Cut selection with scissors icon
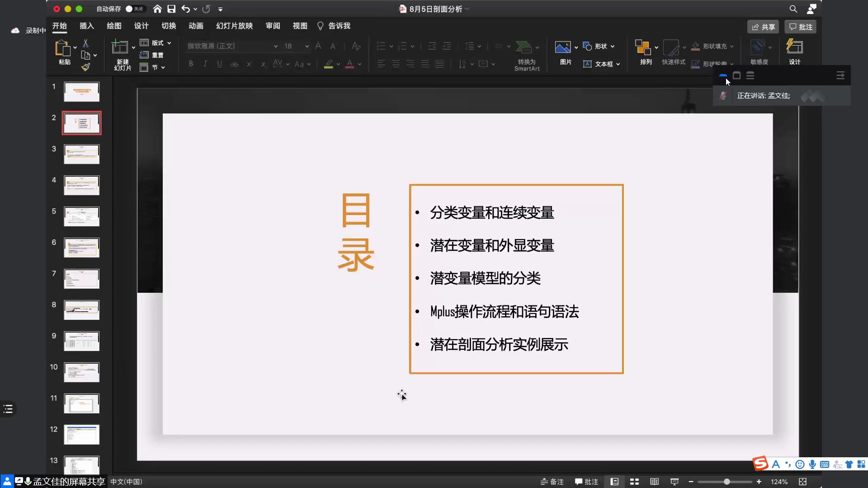 (x=85, y=43)
